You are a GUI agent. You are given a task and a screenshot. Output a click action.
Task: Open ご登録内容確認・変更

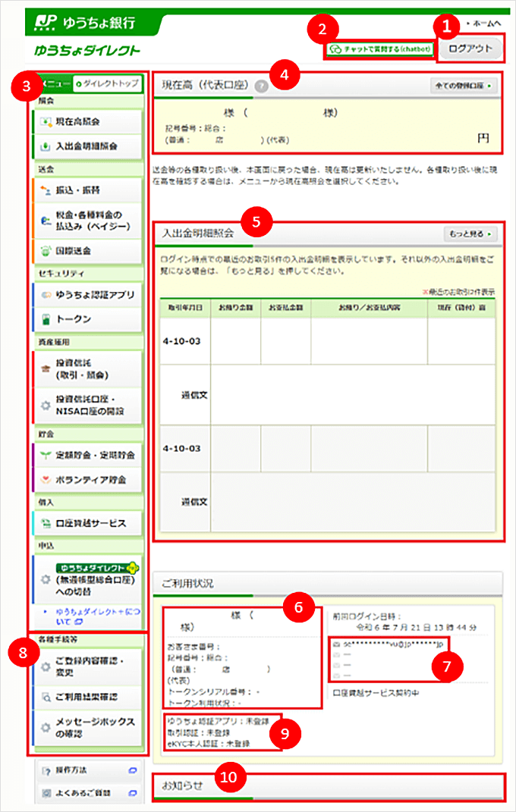[x=87, y=666]
